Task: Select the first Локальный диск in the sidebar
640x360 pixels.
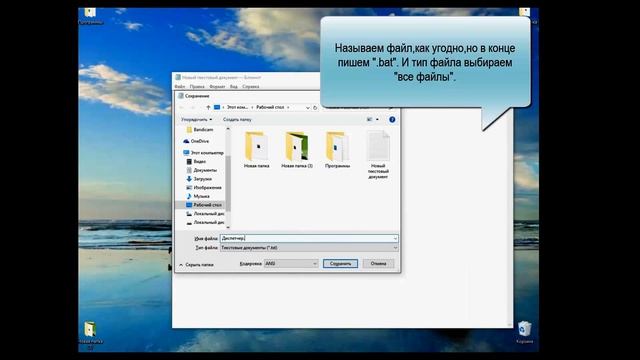Action: click(205, 213)
